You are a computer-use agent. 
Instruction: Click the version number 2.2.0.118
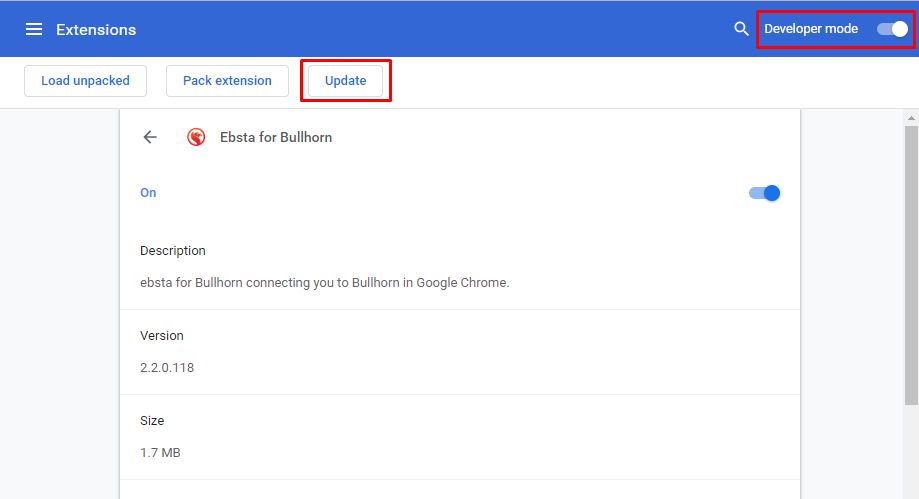tap(167, 367)
